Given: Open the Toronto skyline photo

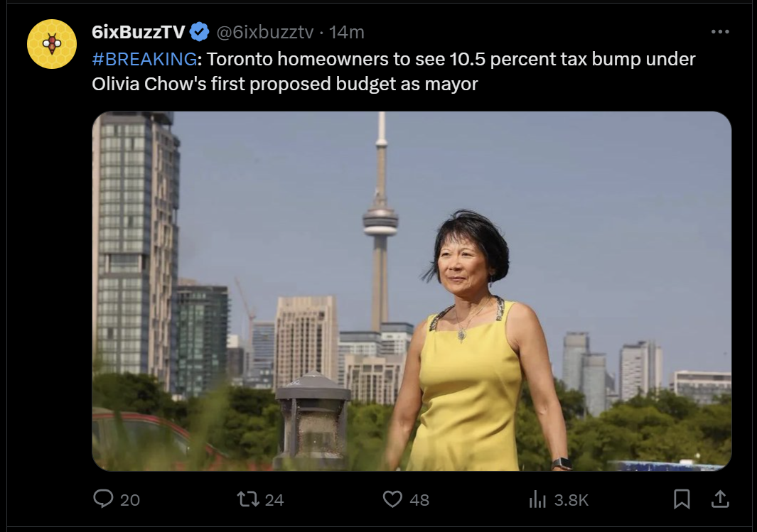Looking at the screenshot, I should [412, 291].
